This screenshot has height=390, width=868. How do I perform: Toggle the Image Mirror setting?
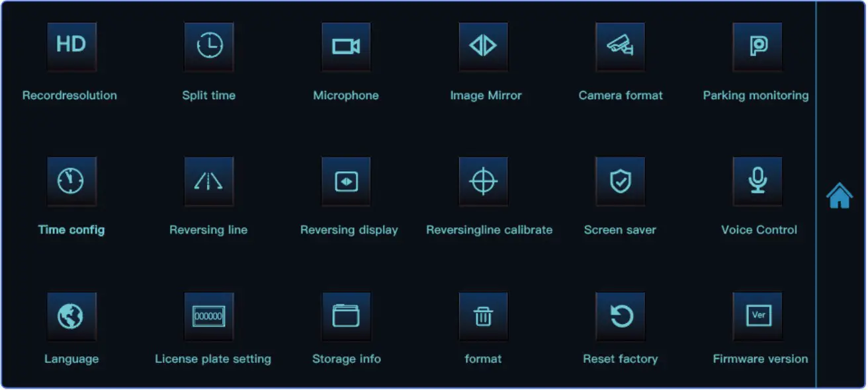[x=483, y=46]
